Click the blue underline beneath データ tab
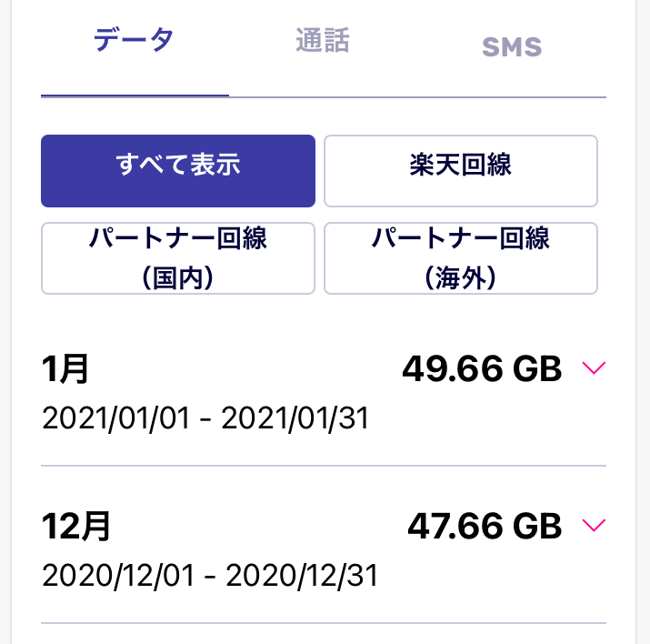The height and width of the screenshot is (644, 650). coord(135,96)
